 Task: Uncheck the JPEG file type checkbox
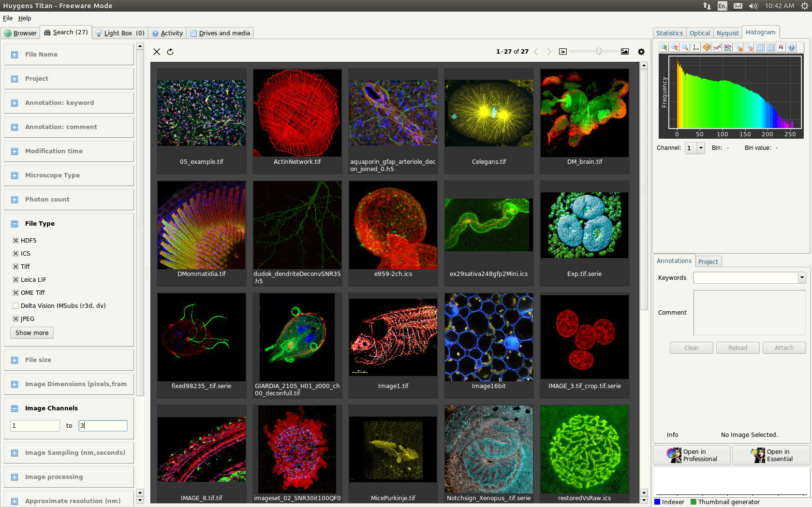15,319
